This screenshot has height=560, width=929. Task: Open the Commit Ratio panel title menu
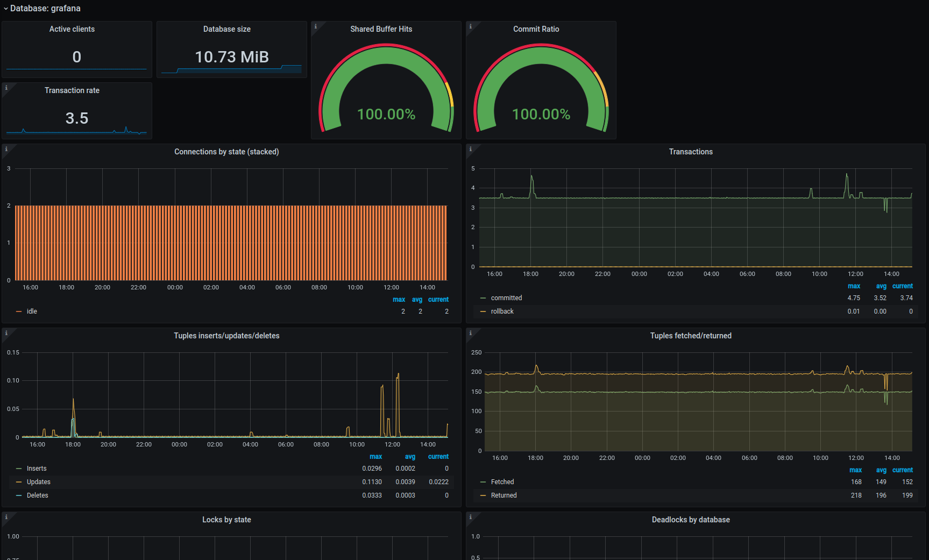tap(536, 29)
